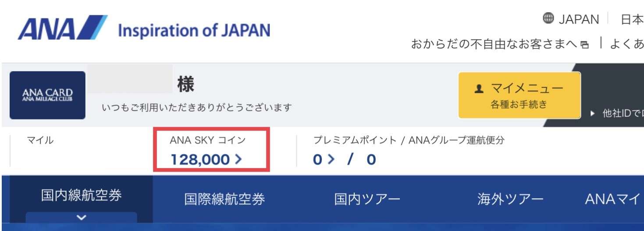The height and width of the screenshot is (231, 644).
Task: Open the マイメニュー 各種お手続き button
Action: (519, 95)
